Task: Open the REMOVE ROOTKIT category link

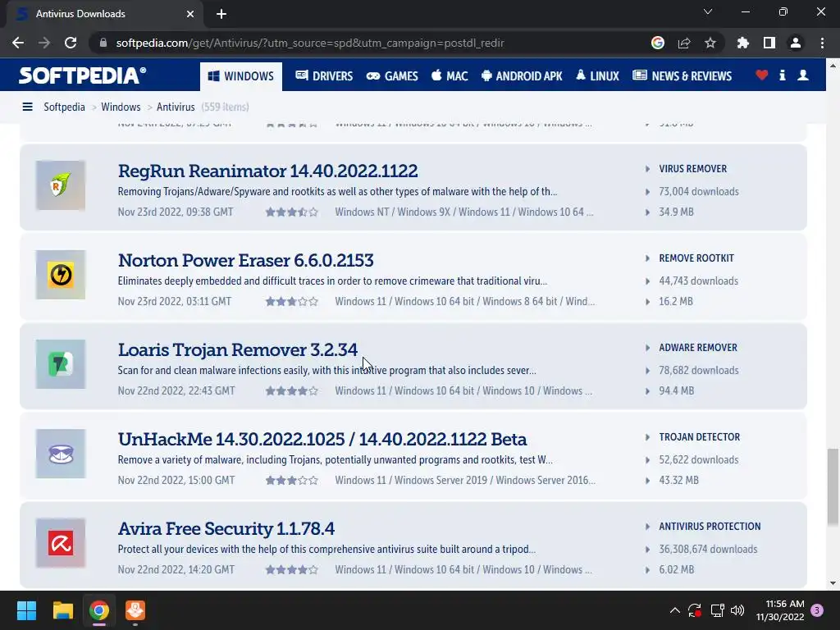Action: [696, 258]
